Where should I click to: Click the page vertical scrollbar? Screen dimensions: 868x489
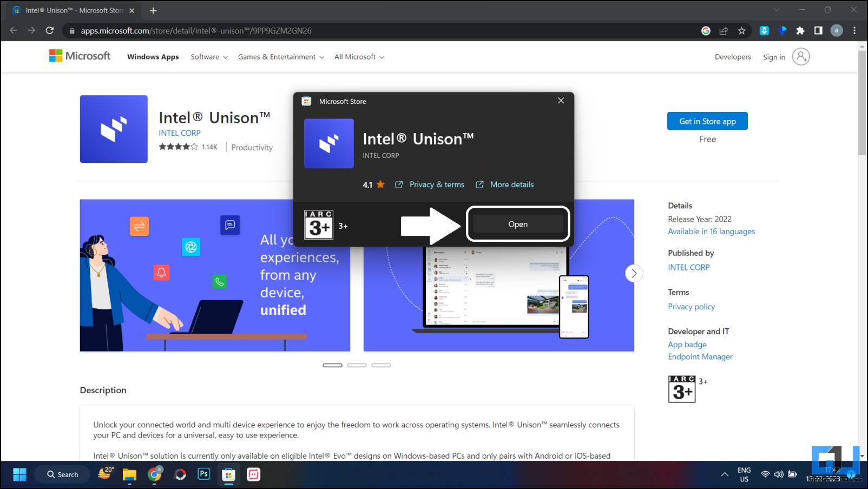(862, 103)
